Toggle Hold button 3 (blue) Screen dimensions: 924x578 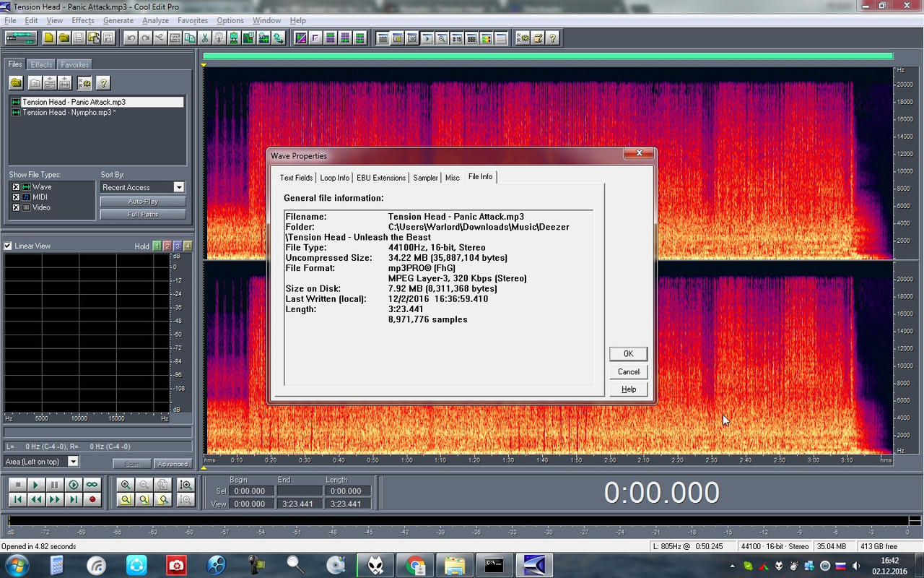coord(177,246)
